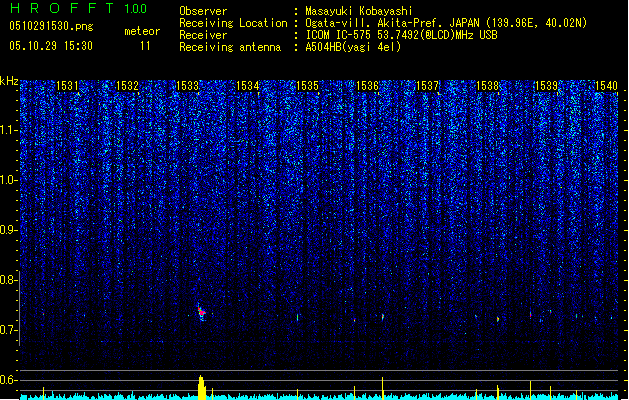This screenshot has width=629, height=400.
Task: Click the yellow intensity spike at 1536
Action: tap(382, 388)
